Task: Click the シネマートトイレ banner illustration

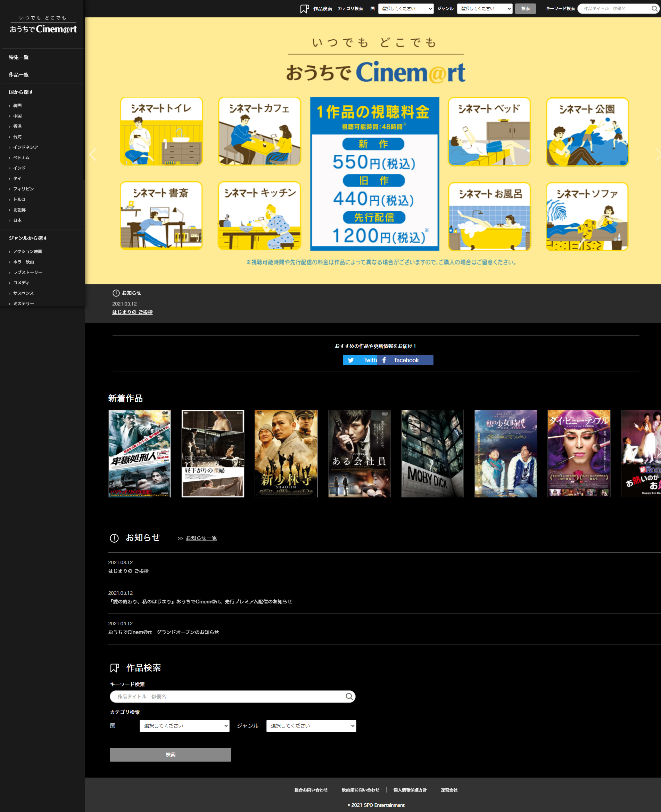Action: (162, 131)
